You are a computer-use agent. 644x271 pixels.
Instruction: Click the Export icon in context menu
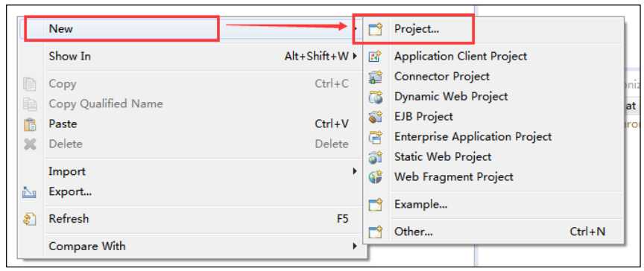coord(30,192)
